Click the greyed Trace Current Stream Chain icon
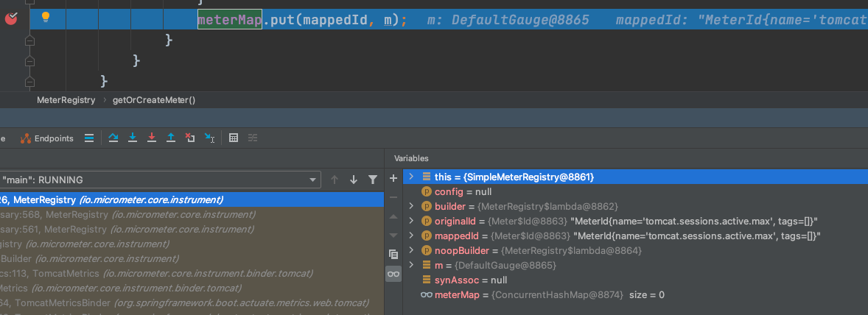 click(x=253, y=138)
